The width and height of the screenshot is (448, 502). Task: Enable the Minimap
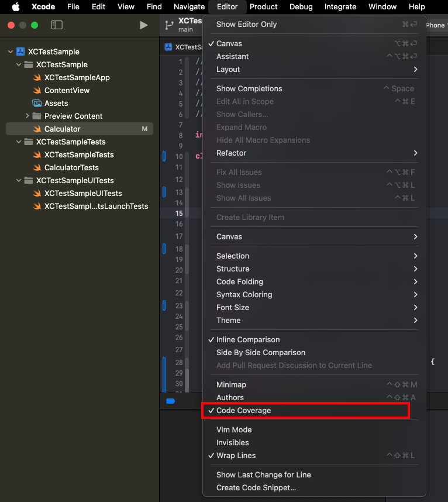pos(314,384)
